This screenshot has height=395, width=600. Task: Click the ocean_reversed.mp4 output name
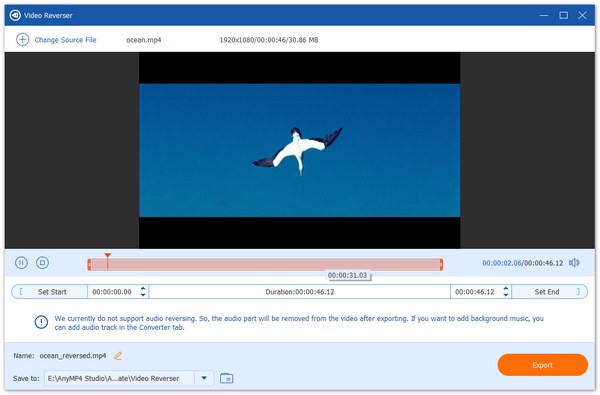tap(73, 356)
